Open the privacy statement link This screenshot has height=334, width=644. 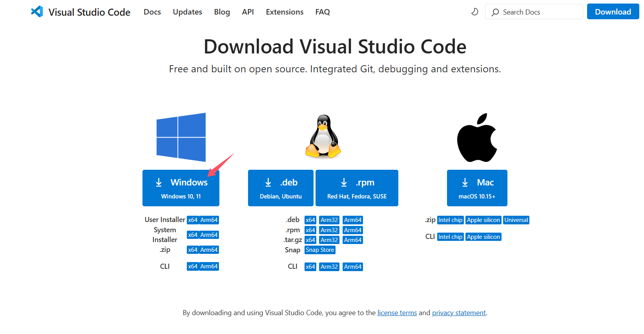459,313
